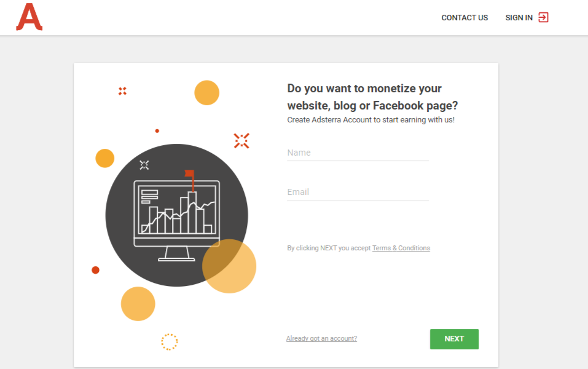
Task: Follow the 'Already got an account?' link
Action: click(321, 339)
